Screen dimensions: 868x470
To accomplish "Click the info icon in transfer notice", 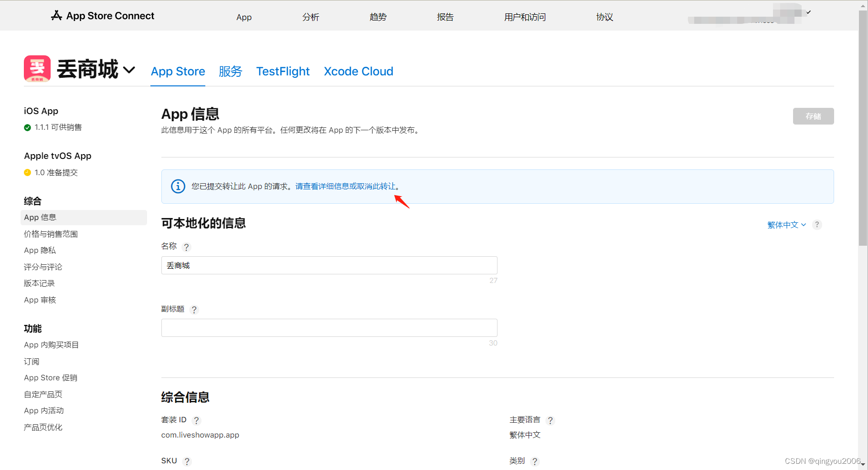I will point(178,186).
